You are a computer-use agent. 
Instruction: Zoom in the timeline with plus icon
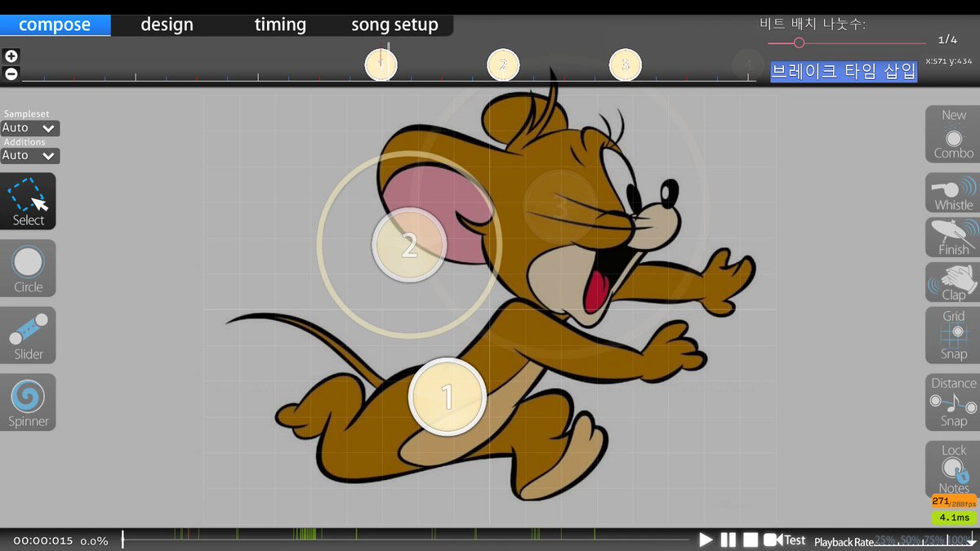point(11,56)
